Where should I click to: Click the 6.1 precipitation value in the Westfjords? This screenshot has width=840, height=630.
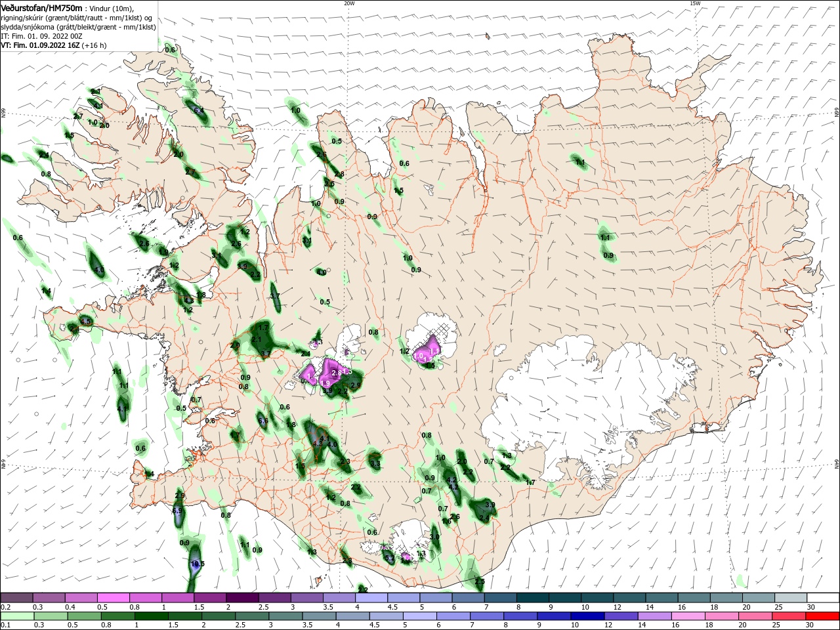199,110
